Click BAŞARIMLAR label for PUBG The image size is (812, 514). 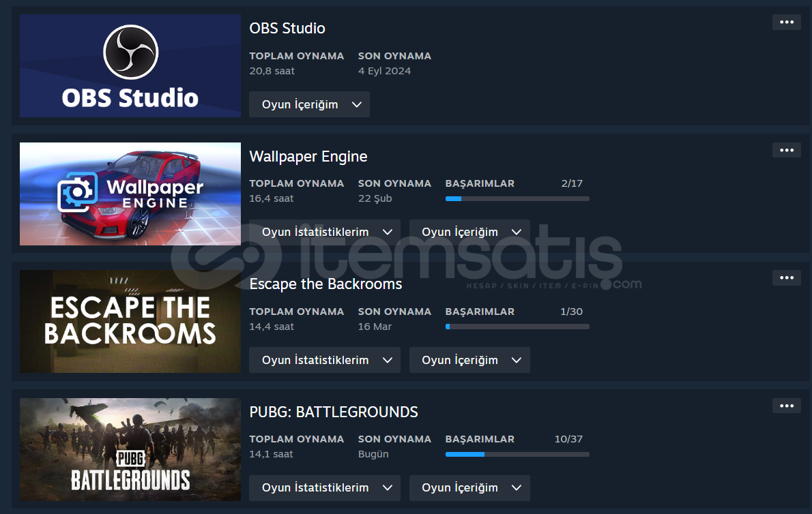coord(480,439)
